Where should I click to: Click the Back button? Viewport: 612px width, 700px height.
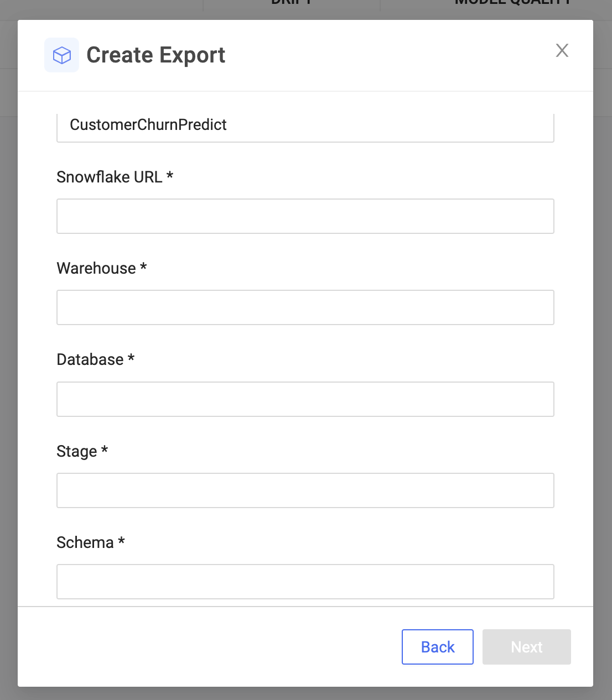(x=437, y=646)
